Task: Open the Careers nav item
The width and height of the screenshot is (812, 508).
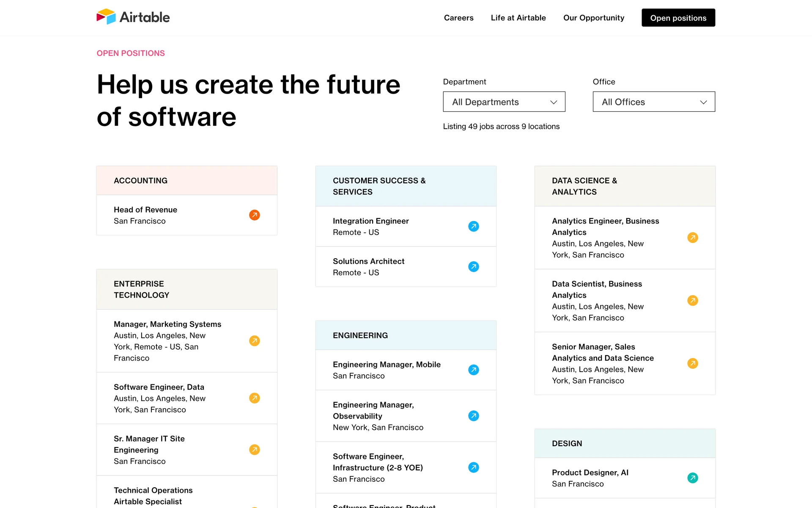Action: [x=458, y=18]
